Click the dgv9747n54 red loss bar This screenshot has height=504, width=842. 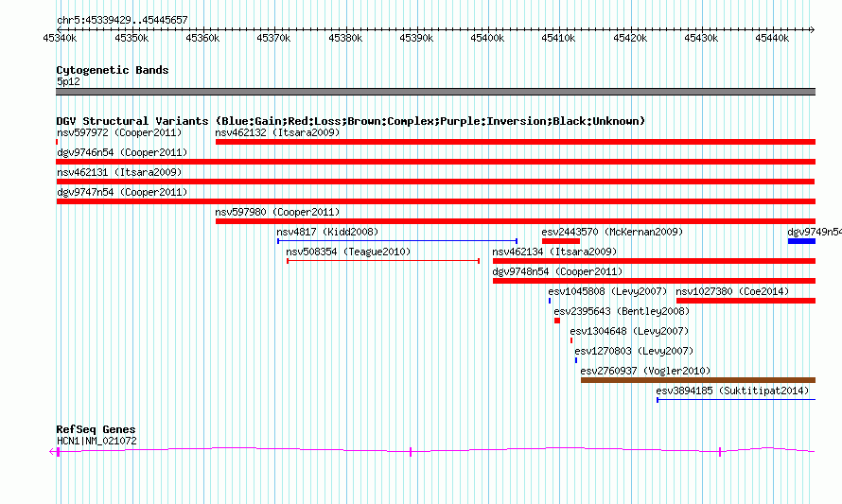(x=435, y=201)
